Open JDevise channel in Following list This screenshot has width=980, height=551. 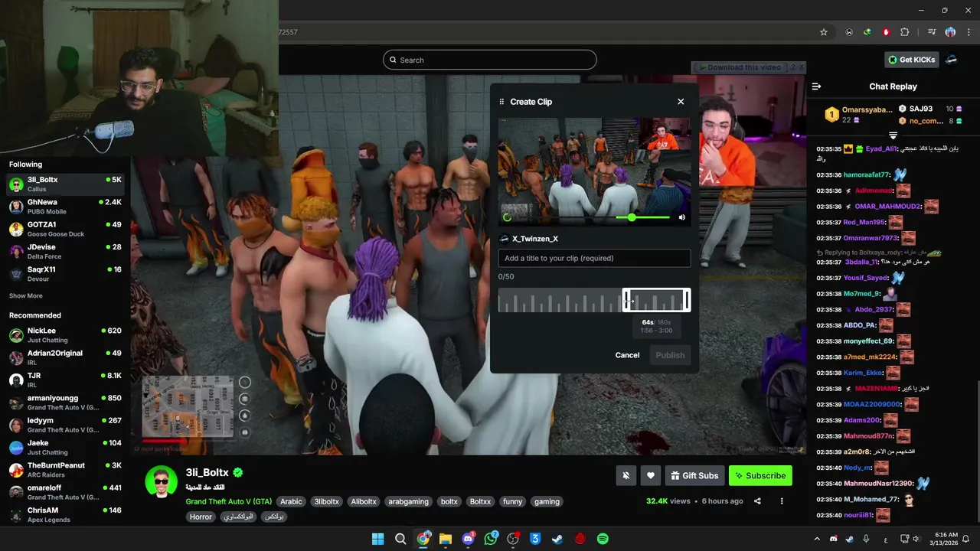[65, 252]
